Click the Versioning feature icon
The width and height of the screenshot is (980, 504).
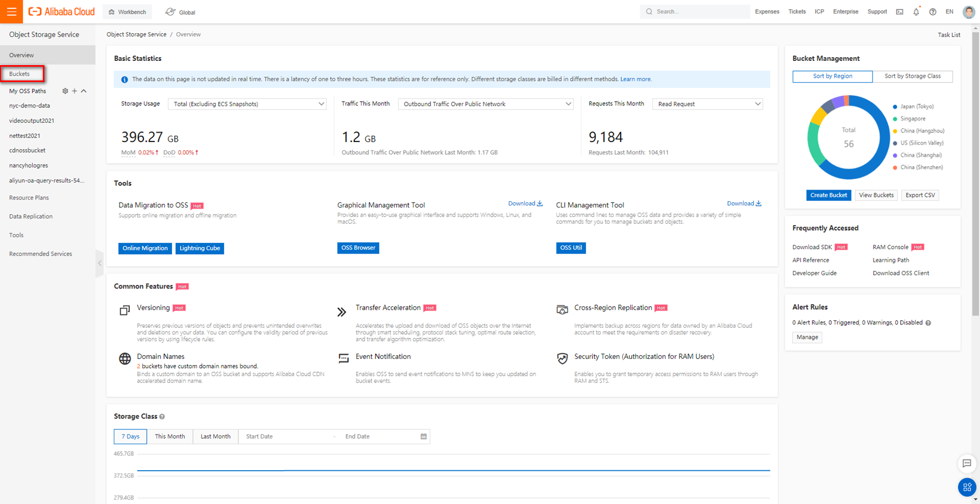click(x=124, y=310)
